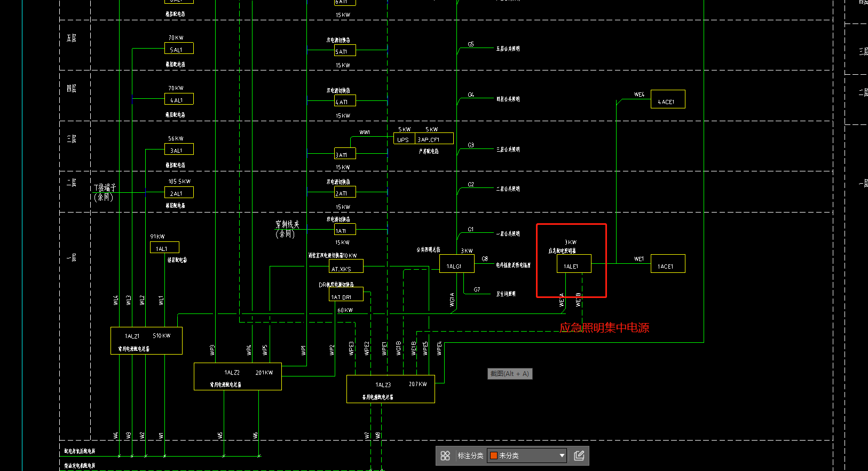Click the 105.5KW load label
The image size is (868, 471).
click(x=179, y=182)
